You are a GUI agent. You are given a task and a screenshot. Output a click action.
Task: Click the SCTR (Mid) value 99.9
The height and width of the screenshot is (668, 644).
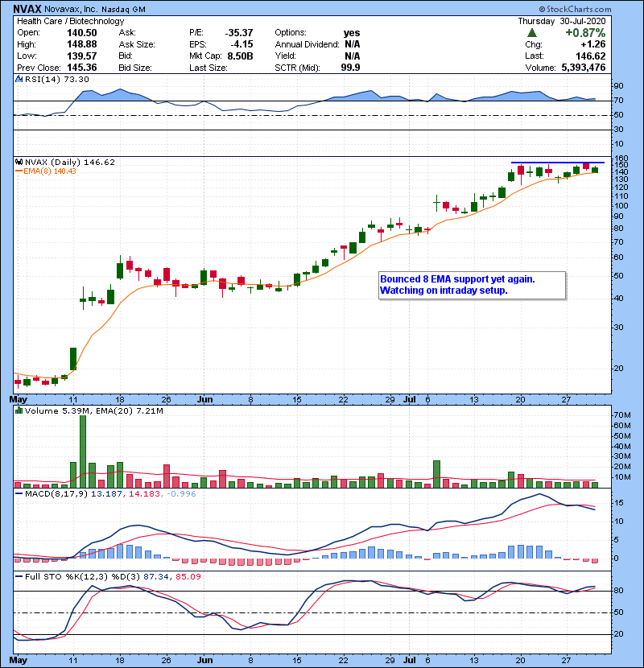[350, 68]
